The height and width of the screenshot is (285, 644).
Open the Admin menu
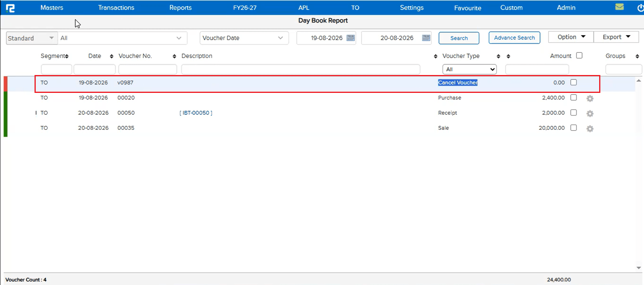pyautogui.click(x=566, y=8)
